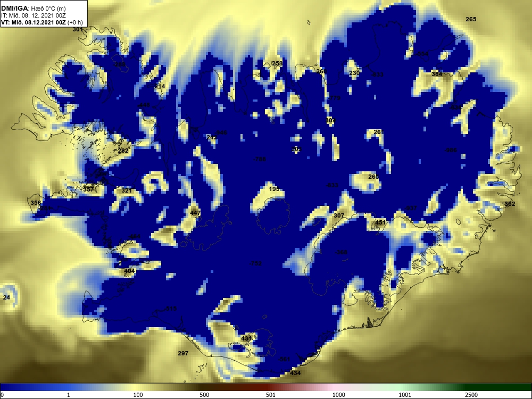Click the 297 value label
This screenshot has height=399, width=532.
183,354
